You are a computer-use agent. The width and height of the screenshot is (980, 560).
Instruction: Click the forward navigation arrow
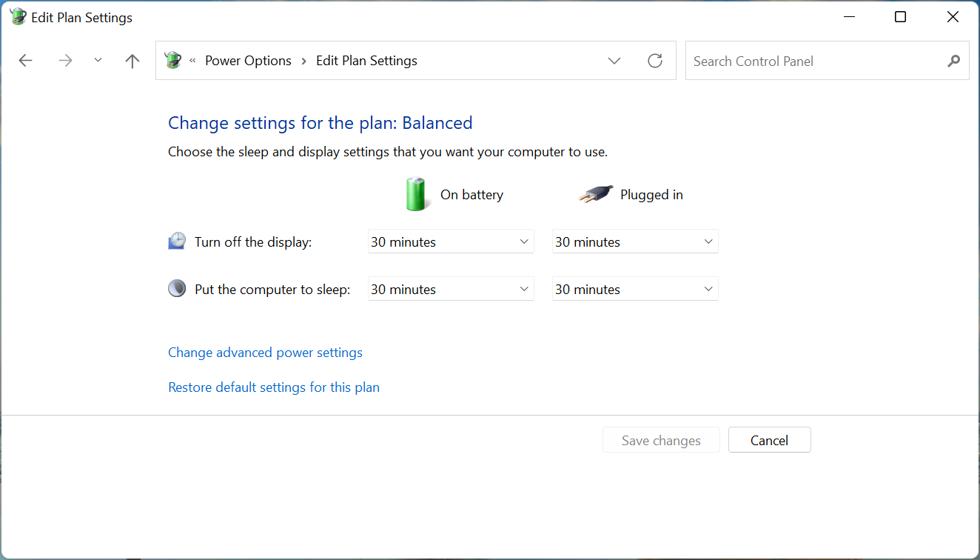[x=66, y=61]
